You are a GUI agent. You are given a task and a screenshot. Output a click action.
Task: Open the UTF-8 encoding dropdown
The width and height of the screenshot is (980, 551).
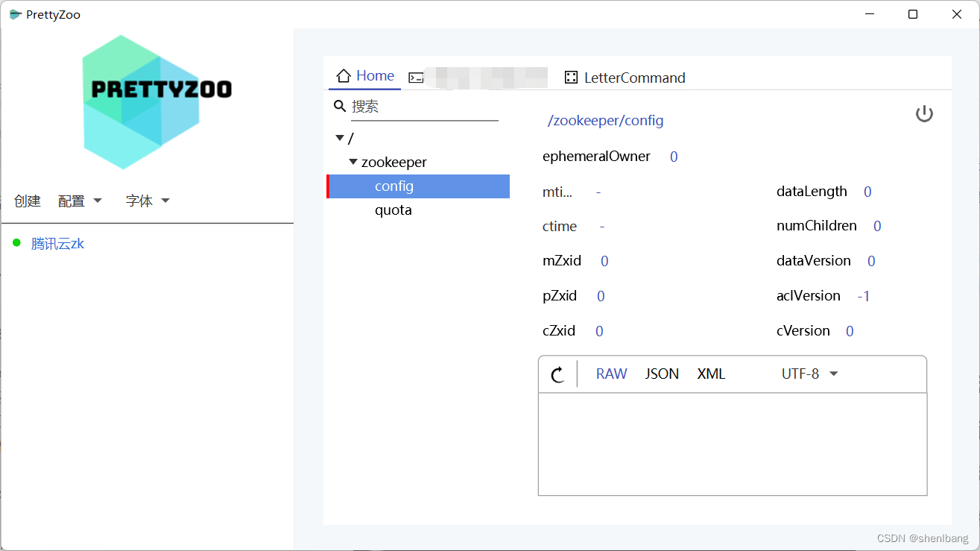[x=809, y=374]
